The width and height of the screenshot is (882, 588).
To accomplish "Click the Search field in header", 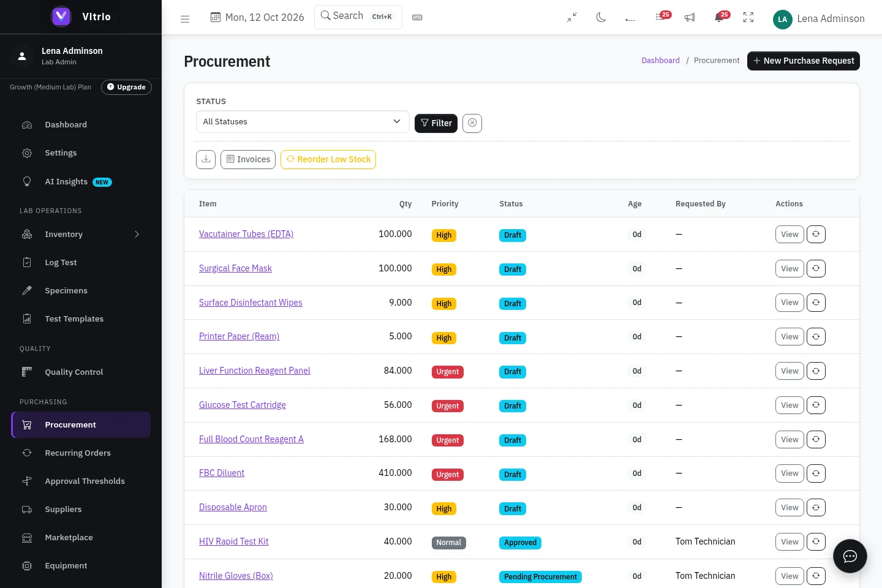I will tap(358, 17).
